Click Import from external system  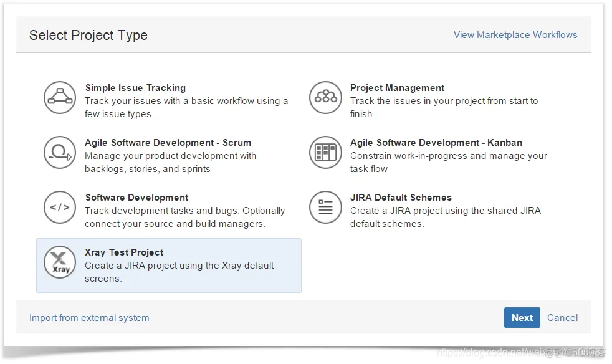[x=89, y=318]
